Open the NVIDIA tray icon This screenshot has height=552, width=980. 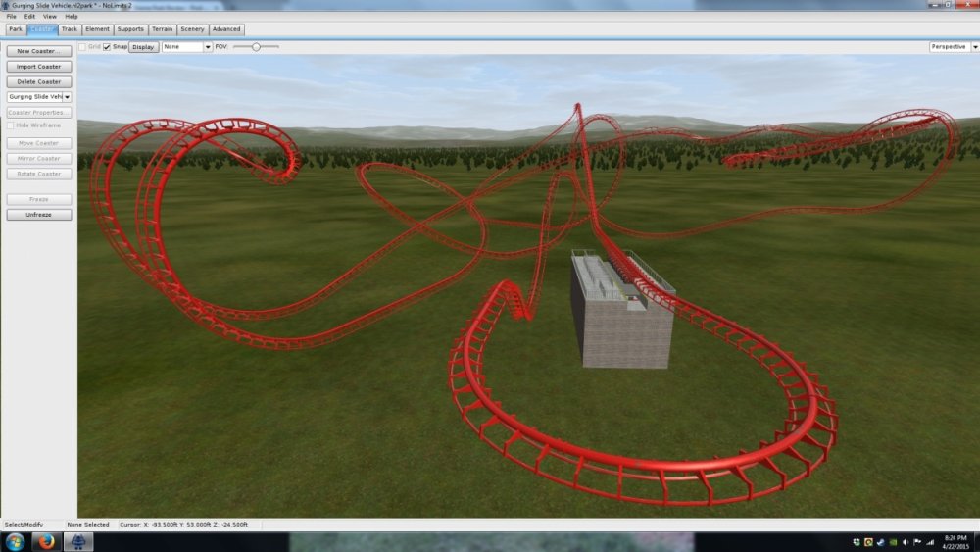point(893,542)
